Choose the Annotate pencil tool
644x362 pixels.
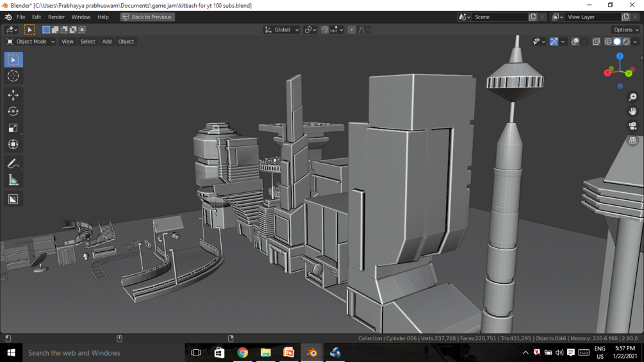tap(13, 164)
